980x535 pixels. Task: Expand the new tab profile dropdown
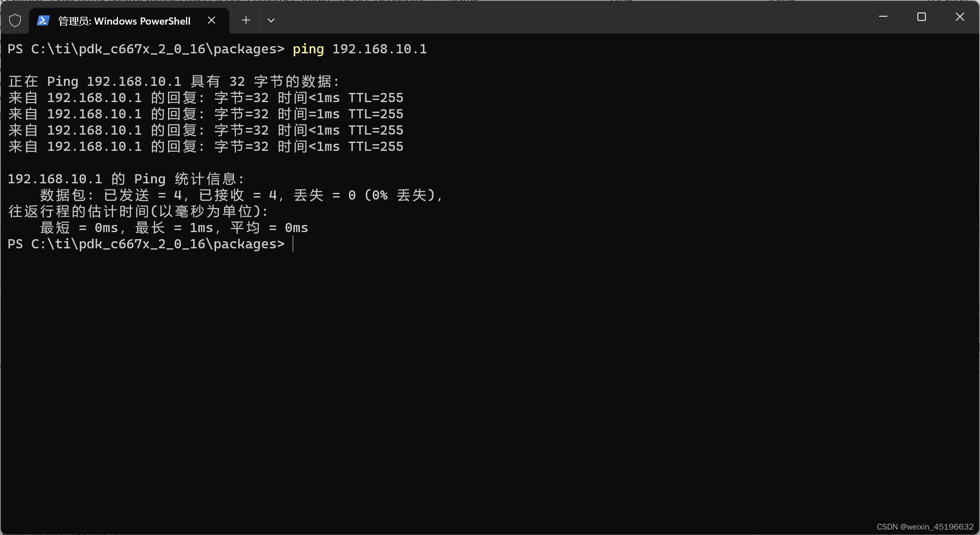pyautogui.click(x=271, y=20)
